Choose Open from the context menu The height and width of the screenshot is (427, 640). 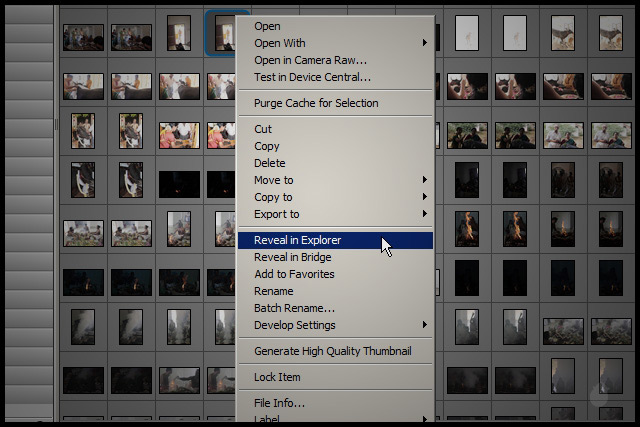tap(267, 26)
